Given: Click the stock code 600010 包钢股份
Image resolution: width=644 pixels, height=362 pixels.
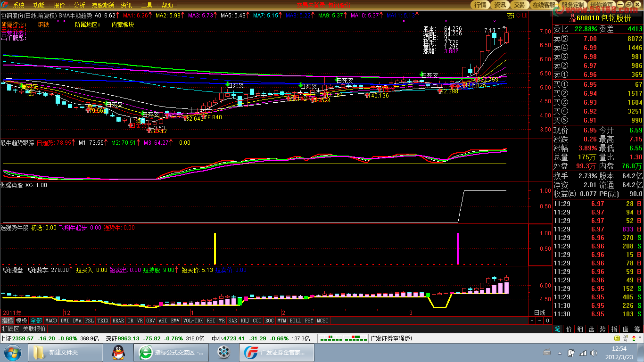Looking at the screenshot, I should pos(603,18).
